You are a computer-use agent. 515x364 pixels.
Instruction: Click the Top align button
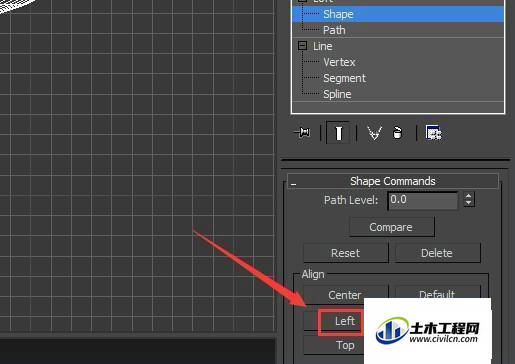pyautogui.click(x=333, y=345)
